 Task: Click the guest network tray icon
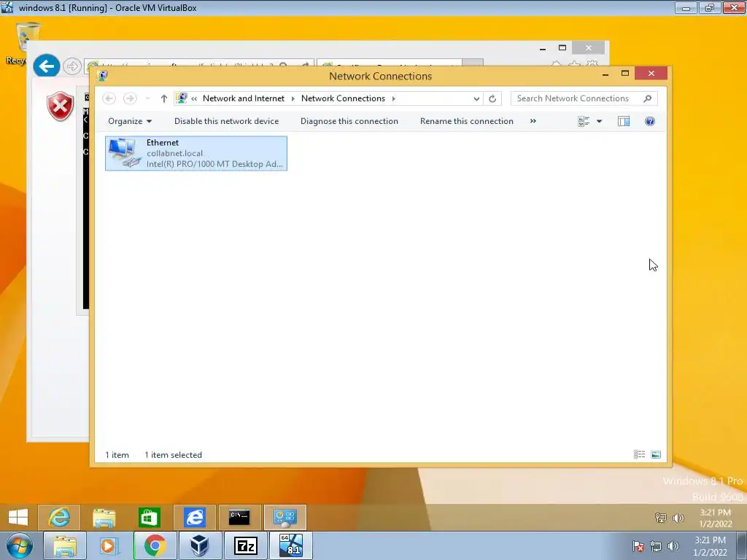pos(661,518)
